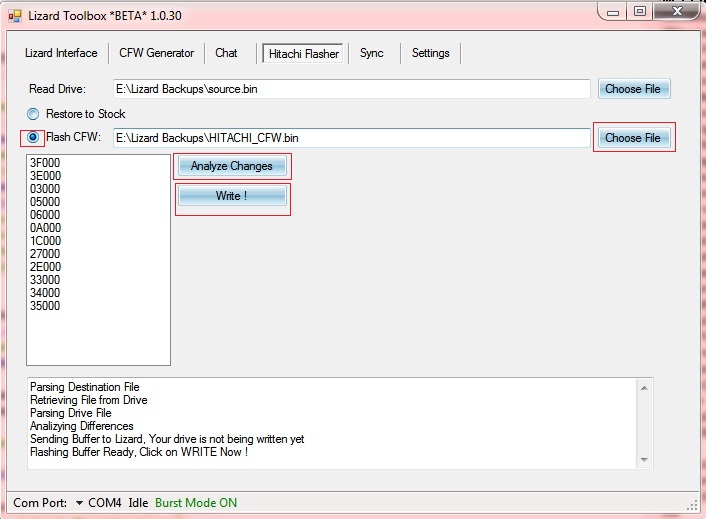Switch to the CFW Generator tab
This screenshot has width=706, height=519.
coord(156,53)
